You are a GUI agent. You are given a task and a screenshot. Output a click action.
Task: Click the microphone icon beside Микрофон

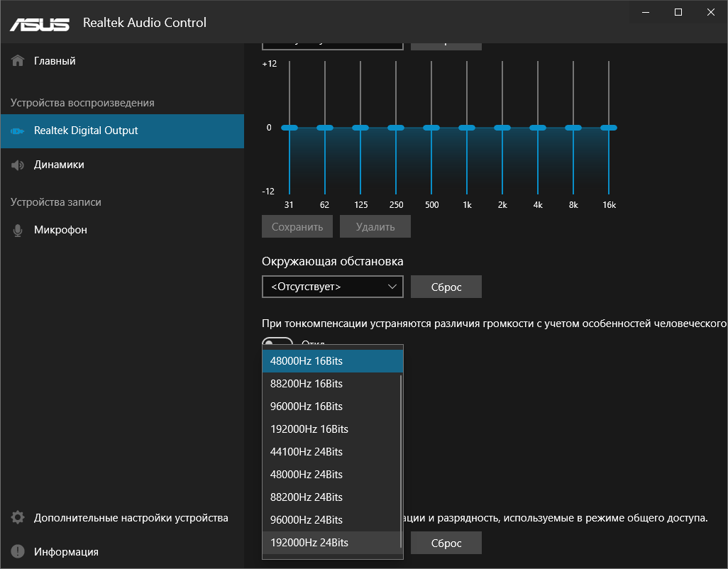tap(17, 229)
